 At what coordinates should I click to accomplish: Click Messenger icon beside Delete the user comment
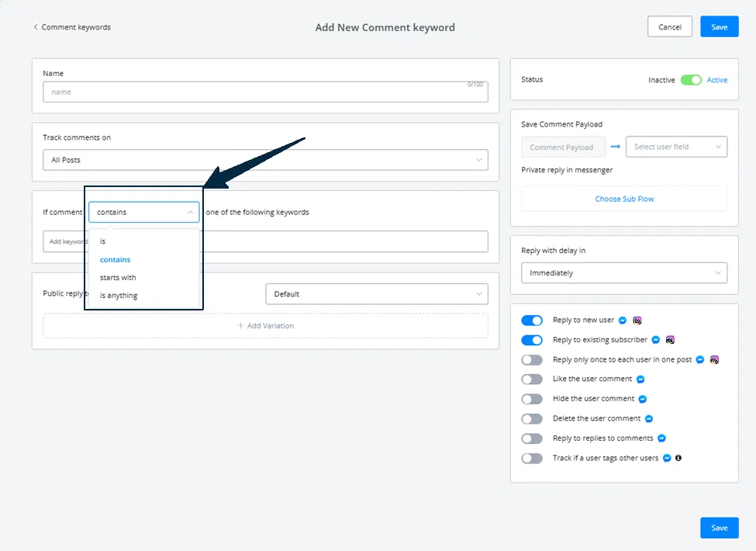tap(649, 419)
